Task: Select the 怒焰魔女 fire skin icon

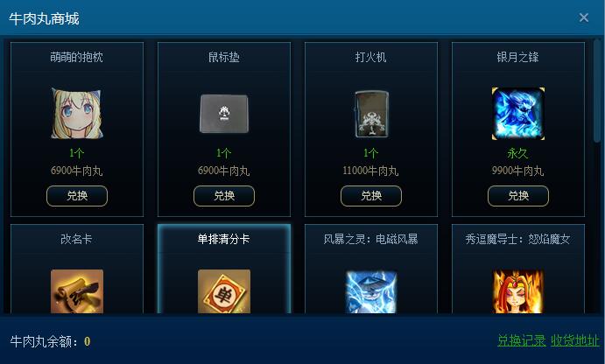Action: click(x=518, y=291)
